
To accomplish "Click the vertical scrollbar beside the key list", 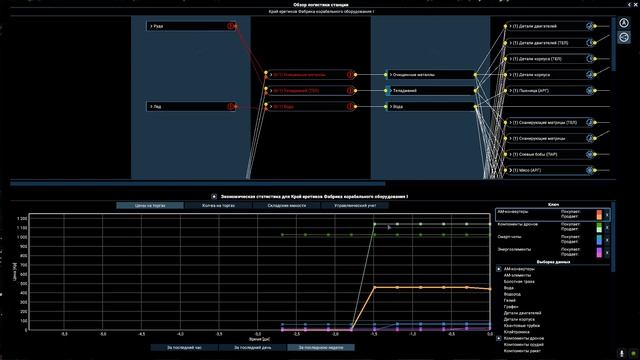I will pos(613,236).
